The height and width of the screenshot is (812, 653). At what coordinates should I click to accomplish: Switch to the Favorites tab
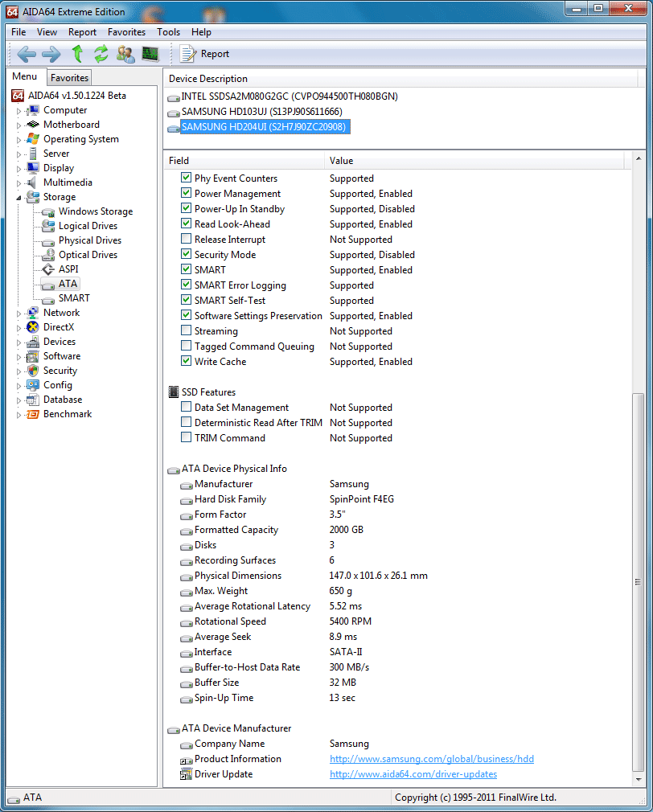[x=69, y=78]
